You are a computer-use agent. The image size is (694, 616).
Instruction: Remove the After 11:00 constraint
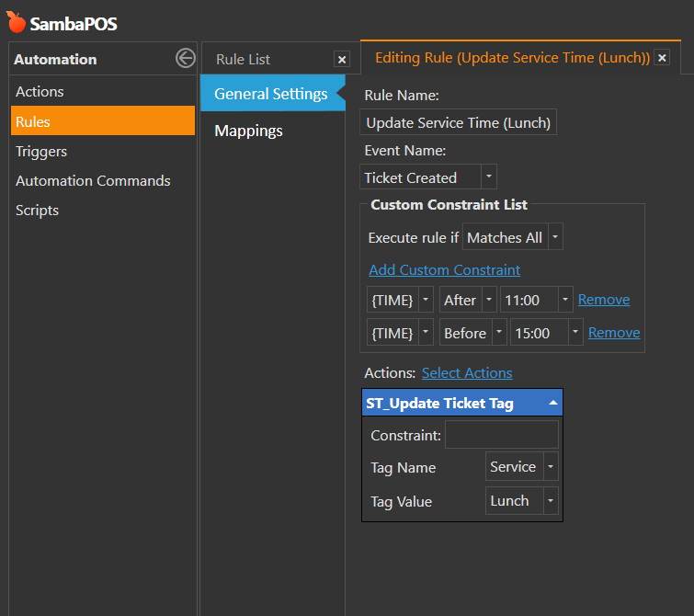[604, 300]
